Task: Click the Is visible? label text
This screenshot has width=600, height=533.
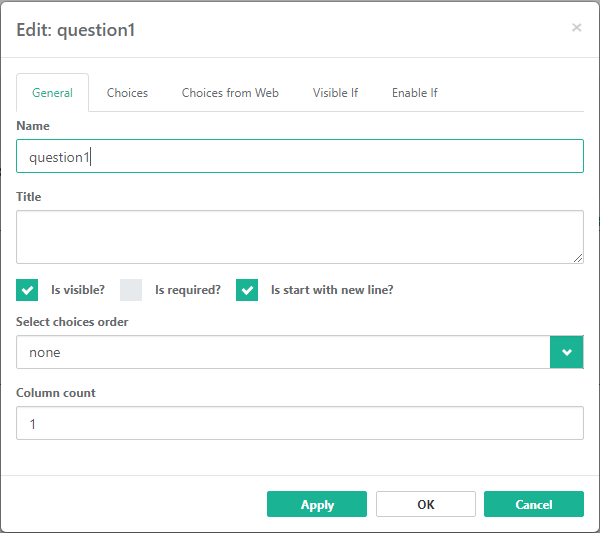Action: coord(78,290)
